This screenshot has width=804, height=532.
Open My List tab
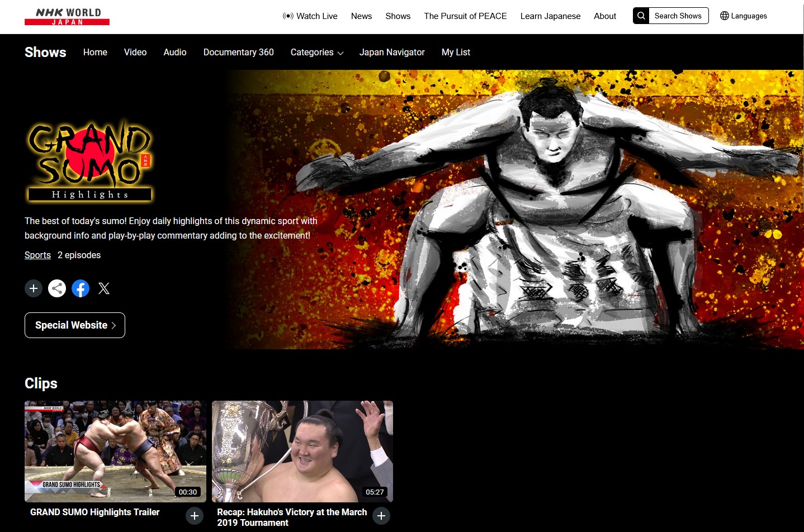coord(456,52)
